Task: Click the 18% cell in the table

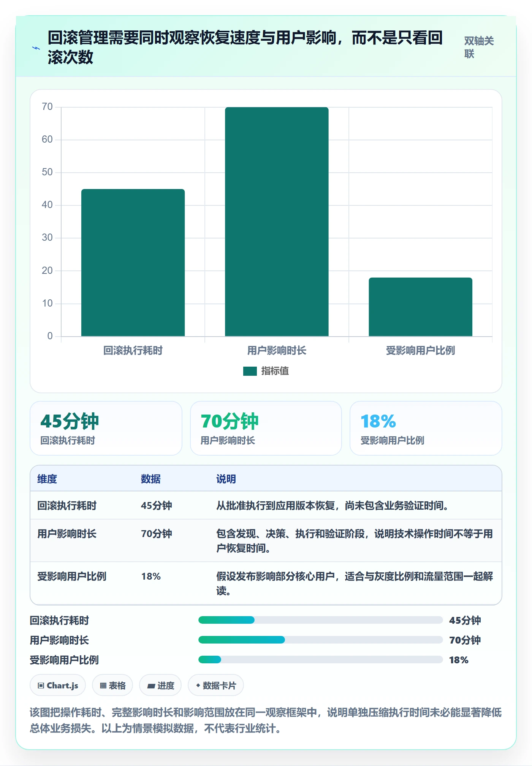Action: (151, 576)
